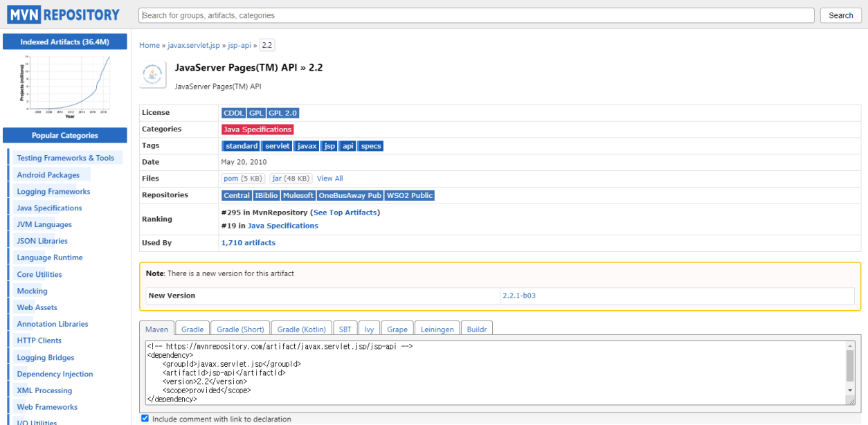Click the GPL 2.0 license tag
This screenshot has width=868, height=425.
coord(283,113)
